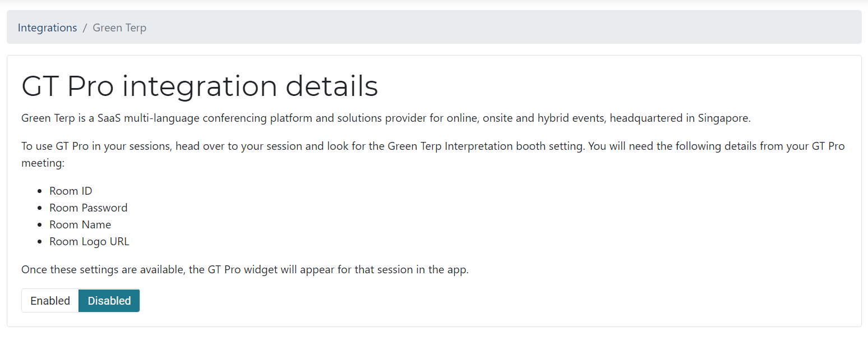Image resolution: width=868 pixels, height=349 pixels.
Task: Click the Room Password list item
Action: (88, 208)
